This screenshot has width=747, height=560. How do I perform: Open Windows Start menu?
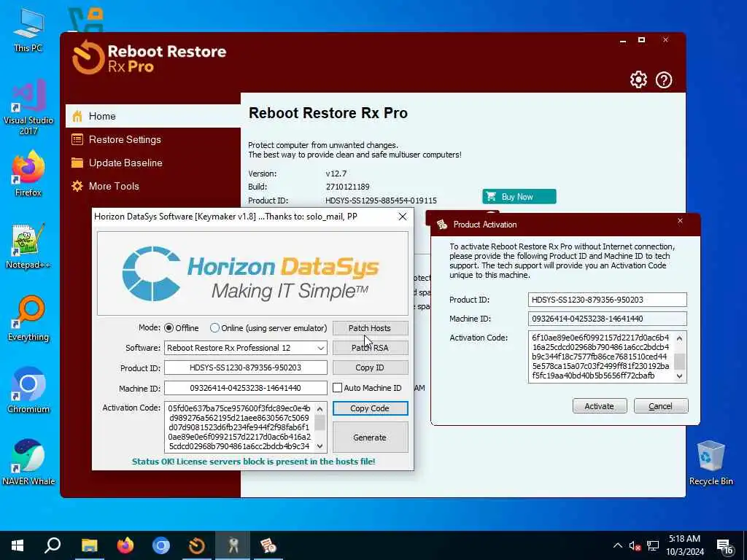18,545
